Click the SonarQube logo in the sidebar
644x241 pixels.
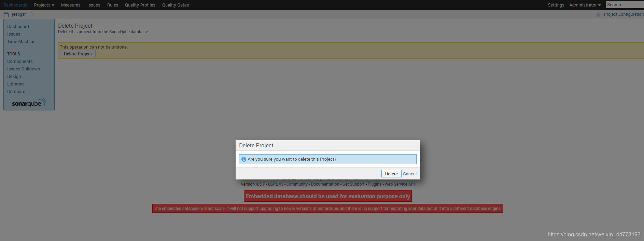(29, 103)
